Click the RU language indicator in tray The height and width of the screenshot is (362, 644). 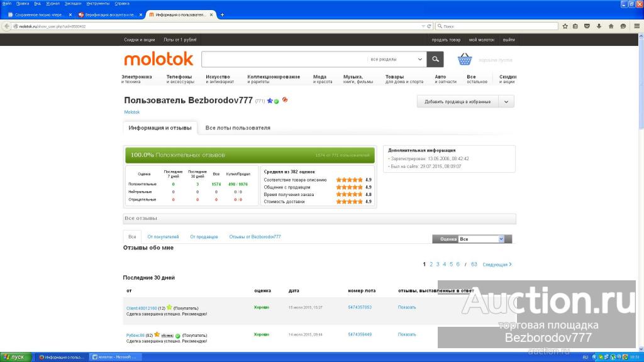[x=586, y=357]
